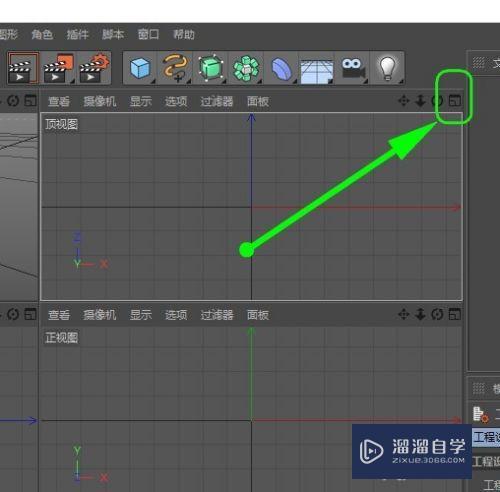
Task: Open 过滤器 menu in front view panel
Action: coord(217,315)
